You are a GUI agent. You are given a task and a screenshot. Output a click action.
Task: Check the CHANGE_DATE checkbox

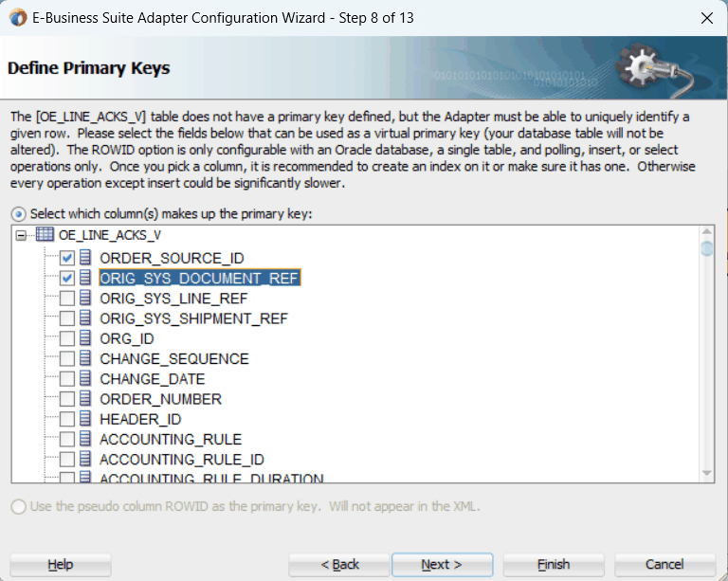(67, 379)
